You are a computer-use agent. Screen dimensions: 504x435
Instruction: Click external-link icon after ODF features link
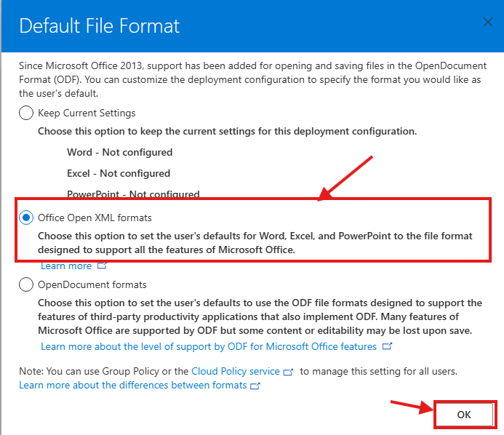(x=387, y=346)
